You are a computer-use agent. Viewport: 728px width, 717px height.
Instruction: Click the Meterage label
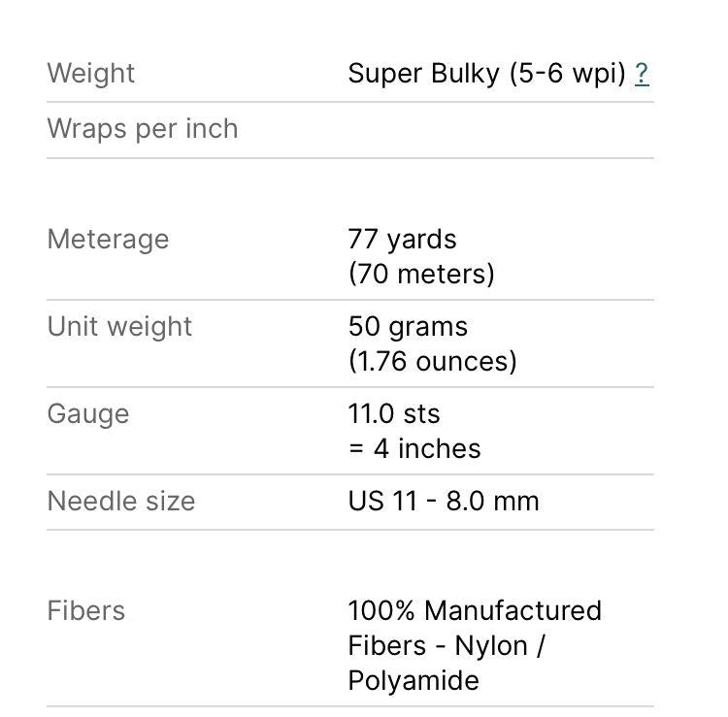[x=108, y=240]
